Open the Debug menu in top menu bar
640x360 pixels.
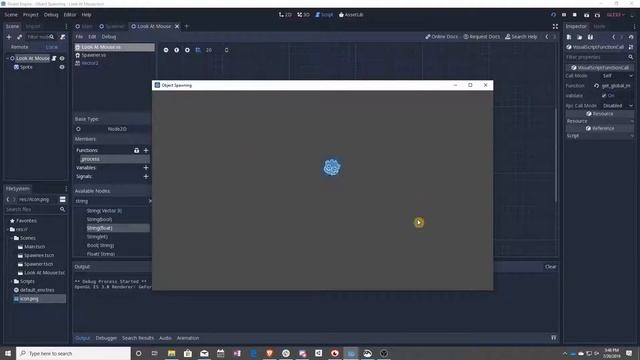51,15
